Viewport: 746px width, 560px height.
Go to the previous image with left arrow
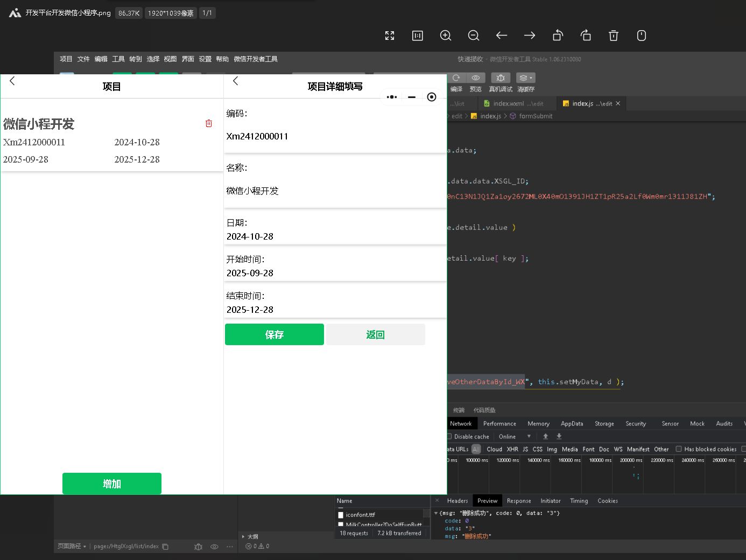point(502,36)
